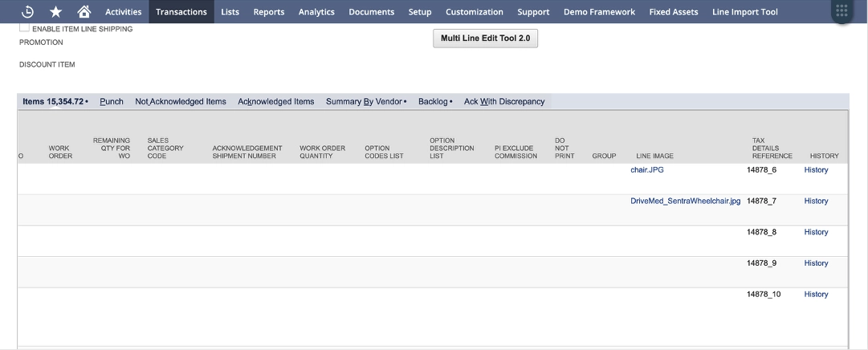This screenshot has height=350, width=868.
Task: Open the apps grid icon
Action: [x=842, y=11]
